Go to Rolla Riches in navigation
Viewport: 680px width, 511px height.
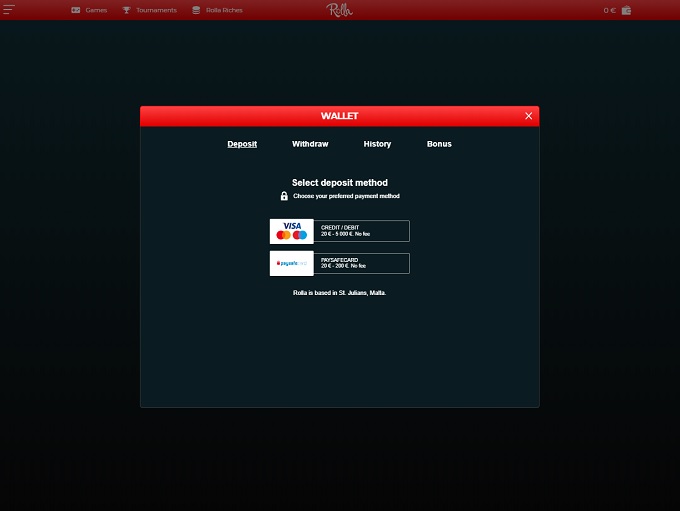click(224, 10)
